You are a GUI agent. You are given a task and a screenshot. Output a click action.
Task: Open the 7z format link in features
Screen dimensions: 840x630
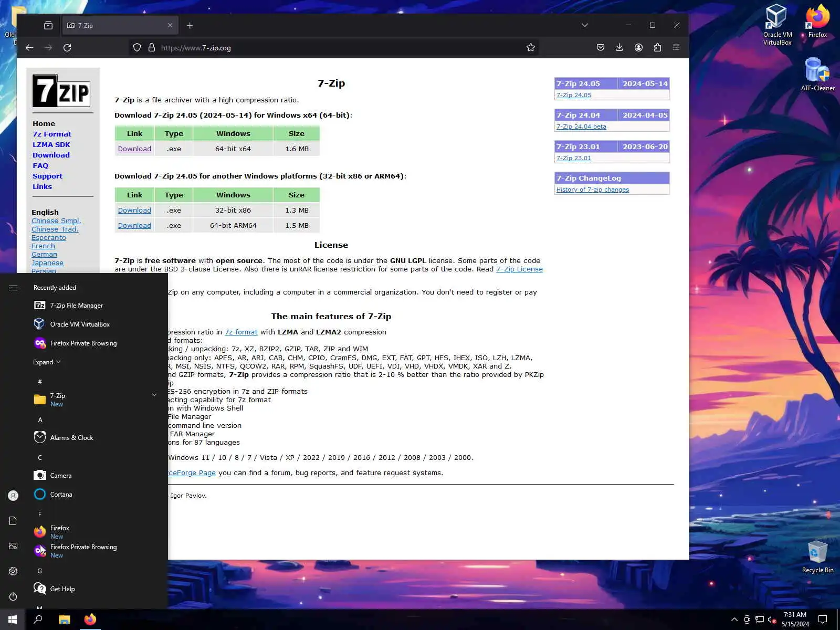[241, 332]
